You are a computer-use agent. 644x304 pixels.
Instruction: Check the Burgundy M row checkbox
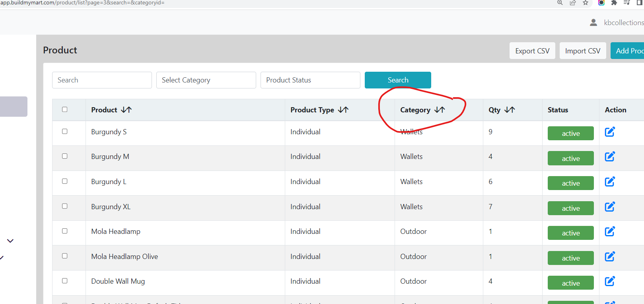click(65, 156)
